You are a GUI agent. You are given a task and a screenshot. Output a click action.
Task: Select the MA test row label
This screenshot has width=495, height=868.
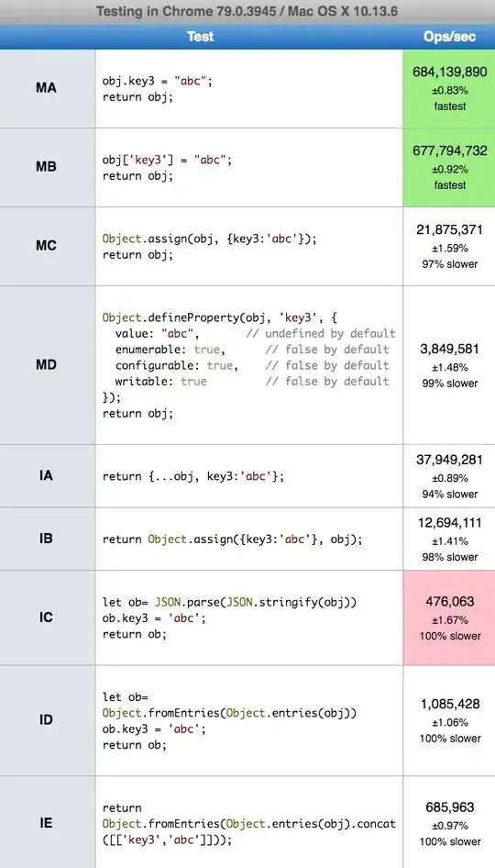click(x=47, y=88)
